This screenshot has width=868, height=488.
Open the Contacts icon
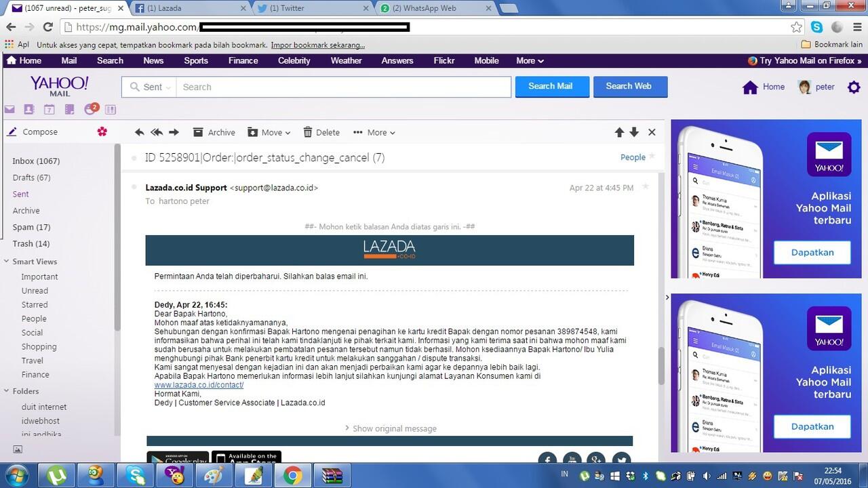(x=28, y=109)
